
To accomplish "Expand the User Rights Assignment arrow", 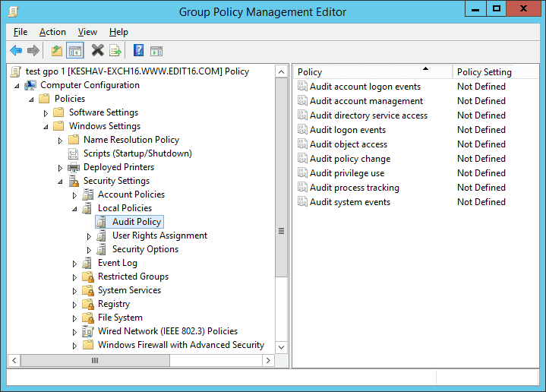I will [89, 236].
